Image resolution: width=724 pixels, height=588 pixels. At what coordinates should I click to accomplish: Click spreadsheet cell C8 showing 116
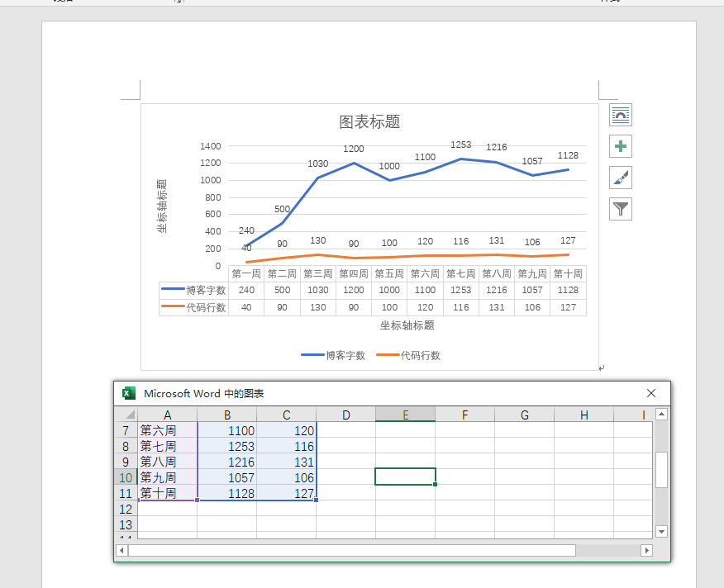pos(286,446)
